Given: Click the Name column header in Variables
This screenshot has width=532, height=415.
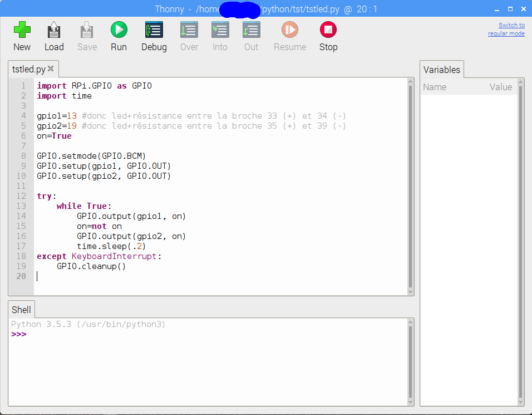Looking at the screenshot, I should tap(435, 87).
